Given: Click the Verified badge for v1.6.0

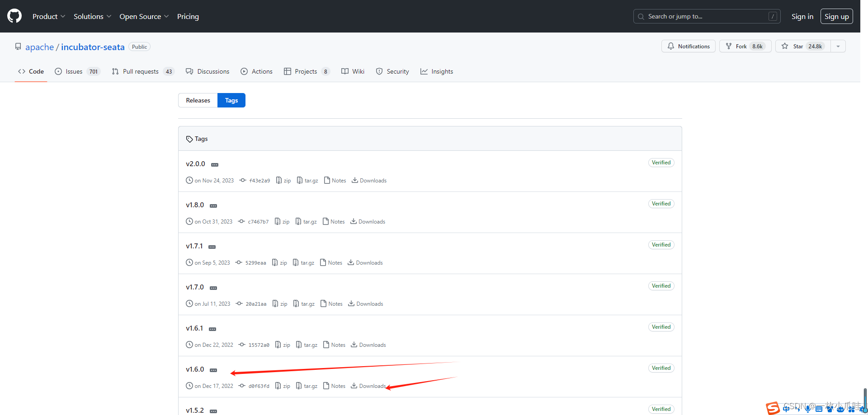Looking at the screenshot, I should point(661,368).
